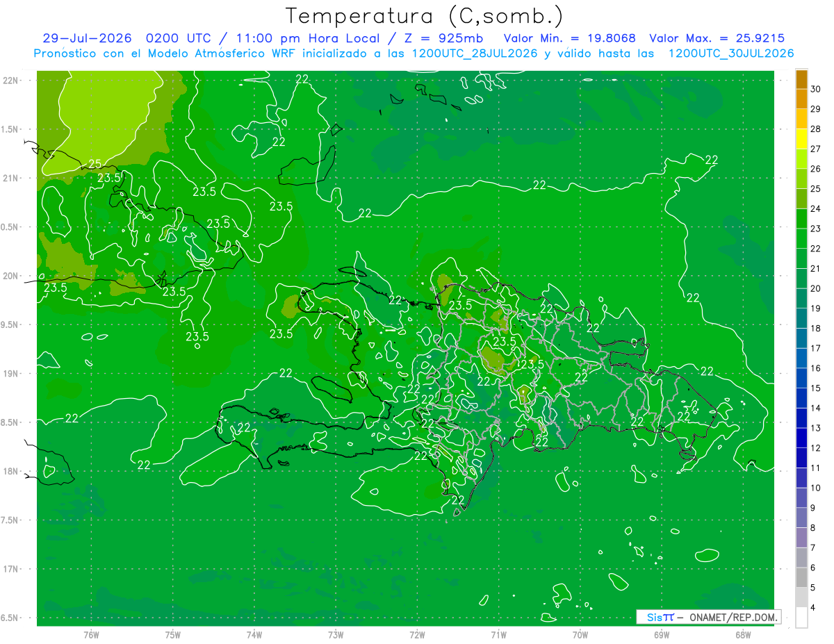Screen dimensions: 834x644
Task: Click the "20N" latitude axis label
Action: [x=10, y=276]
